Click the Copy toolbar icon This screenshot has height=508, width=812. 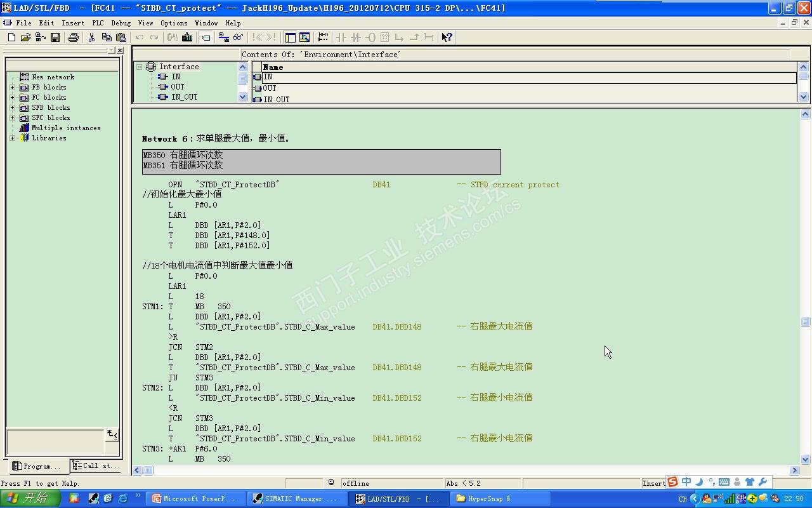[x=107, y=37]
